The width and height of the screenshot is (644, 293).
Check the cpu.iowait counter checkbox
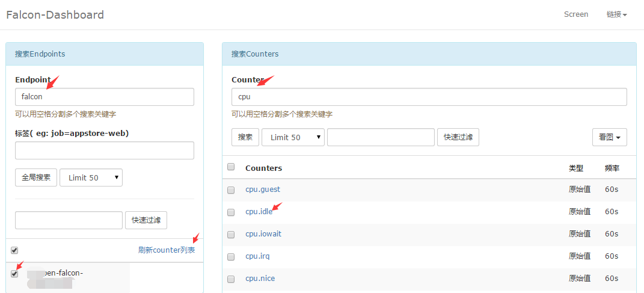point(231,235)
